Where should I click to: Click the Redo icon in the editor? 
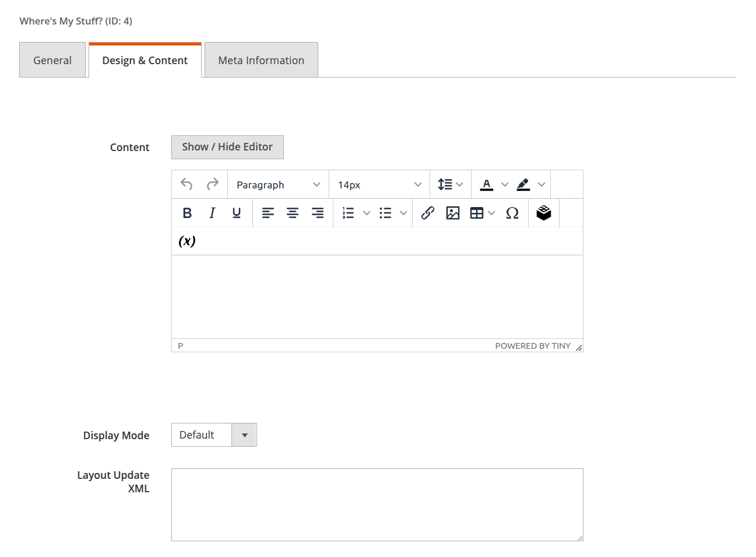[212, 184]
